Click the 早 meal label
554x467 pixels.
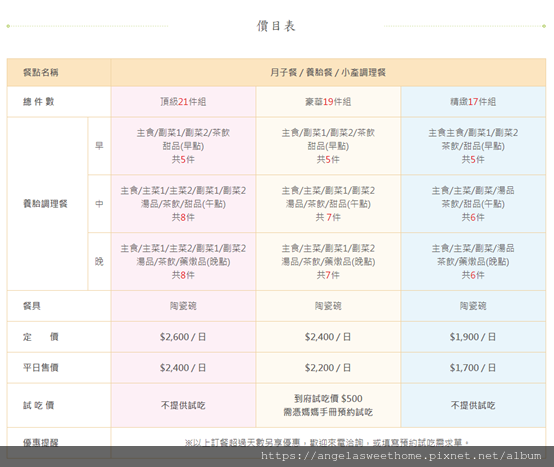(x=99, y=146)
